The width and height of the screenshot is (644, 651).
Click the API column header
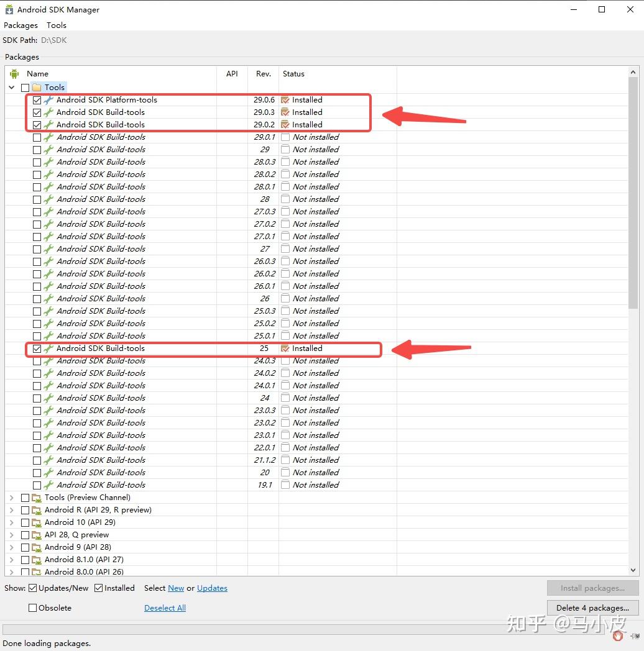point(232,74)
